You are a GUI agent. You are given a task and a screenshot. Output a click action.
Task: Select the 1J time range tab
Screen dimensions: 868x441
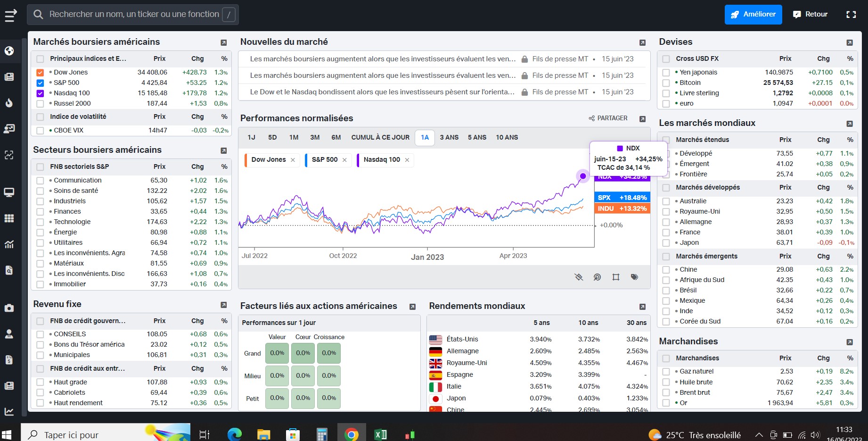point(252,137)
